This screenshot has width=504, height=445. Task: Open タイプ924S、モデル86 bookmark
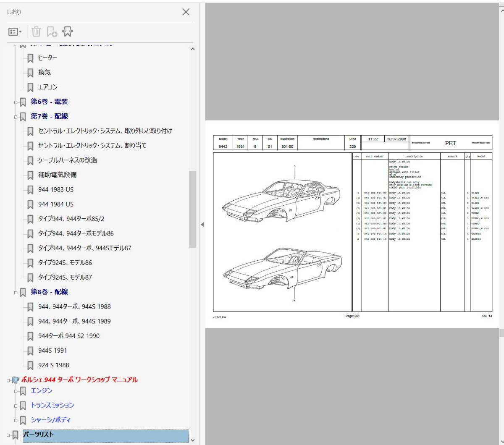coord(65,263)
